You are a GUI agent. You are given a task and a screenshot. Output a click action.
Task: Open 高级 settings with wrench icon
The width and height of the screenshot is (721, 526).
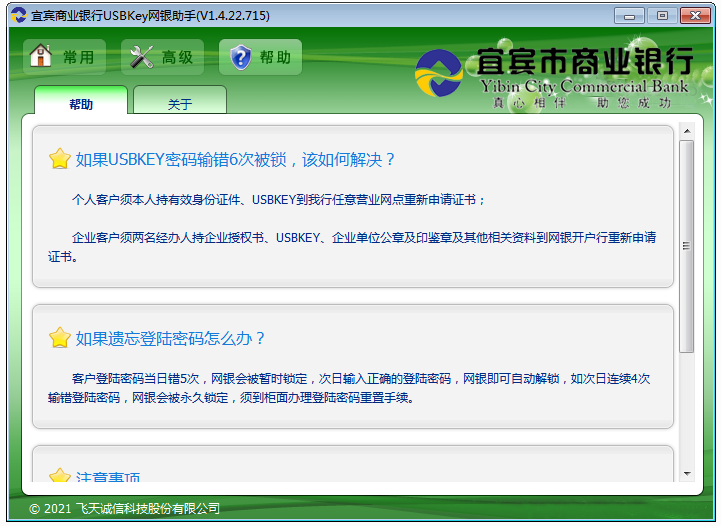click(162, 57)
